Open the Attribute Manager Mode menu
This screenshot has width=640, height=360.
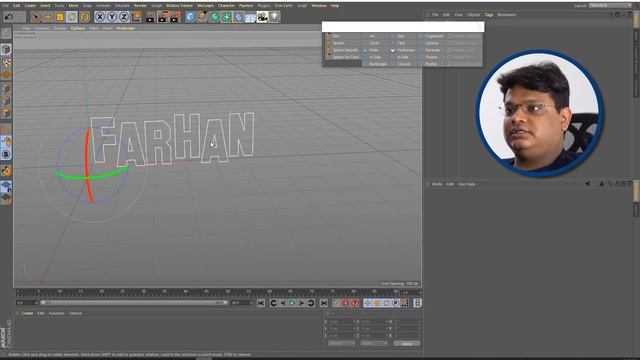click(x=437, y=184)
